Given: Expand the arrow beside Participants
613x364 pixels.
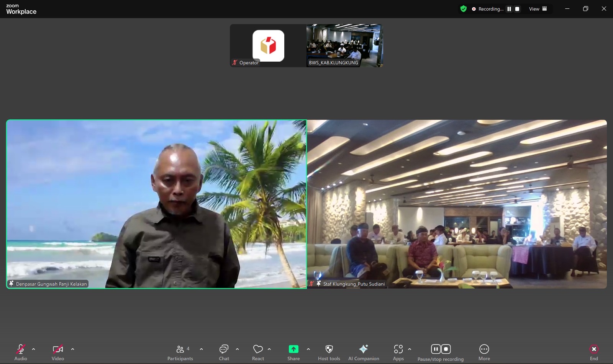Looking at the screenshot, I should [x=202, y=349].
